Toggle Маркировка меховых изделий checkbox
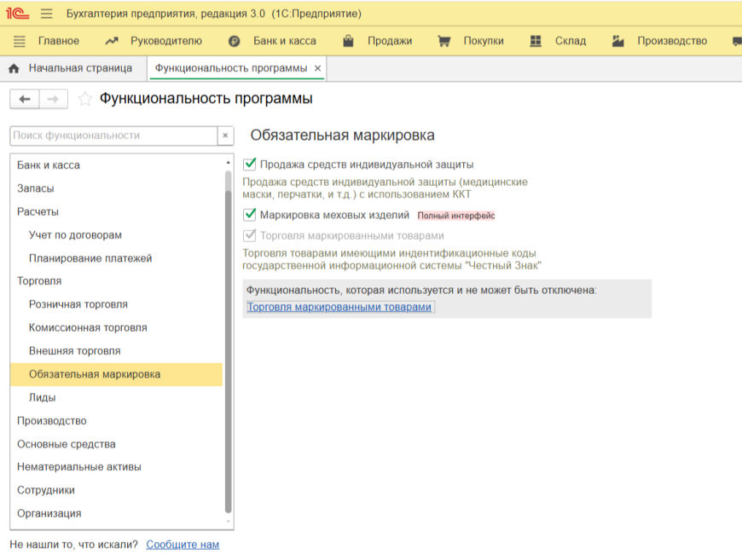This screenshot has height=560, width=742. click(250, 215)
